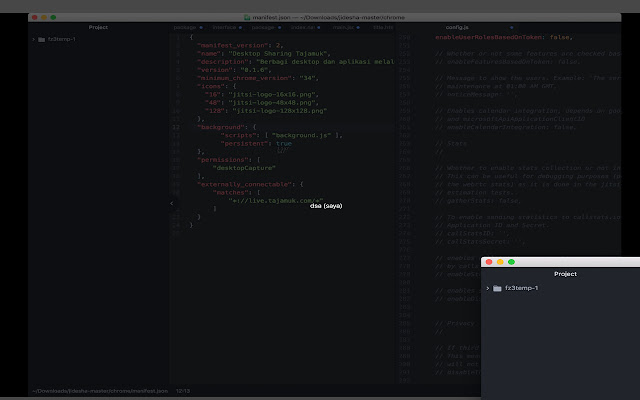Click "desktopCapture" permission string
The height and width of the screenshot is (400, 640).
click(x=244, y=168)
